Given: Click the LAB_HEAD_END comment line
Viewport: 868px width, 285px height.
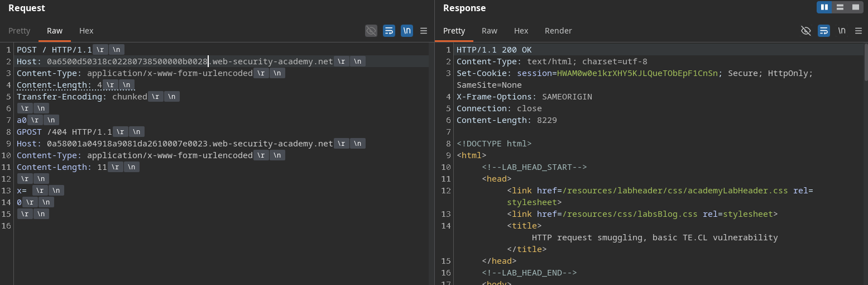Looking at the screenshot, I should [x=529, y=273].
